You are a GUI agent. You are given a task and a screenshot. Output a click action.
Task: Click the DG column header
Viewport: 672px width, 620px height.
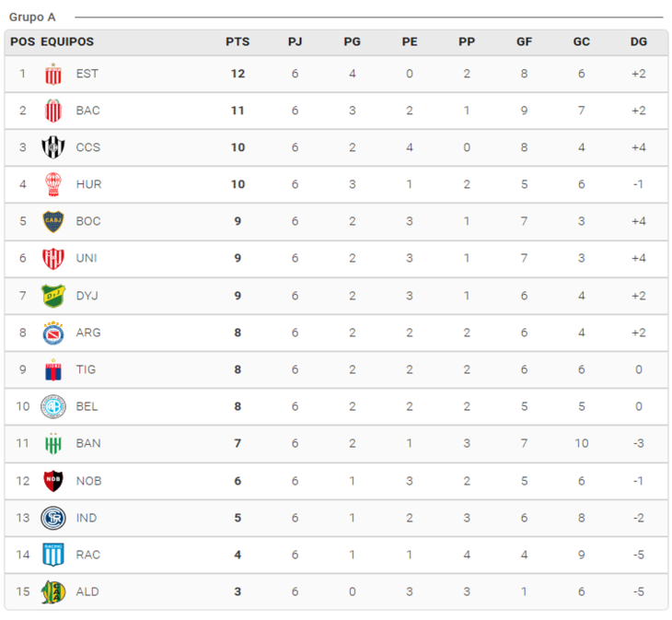coord(639,42)
